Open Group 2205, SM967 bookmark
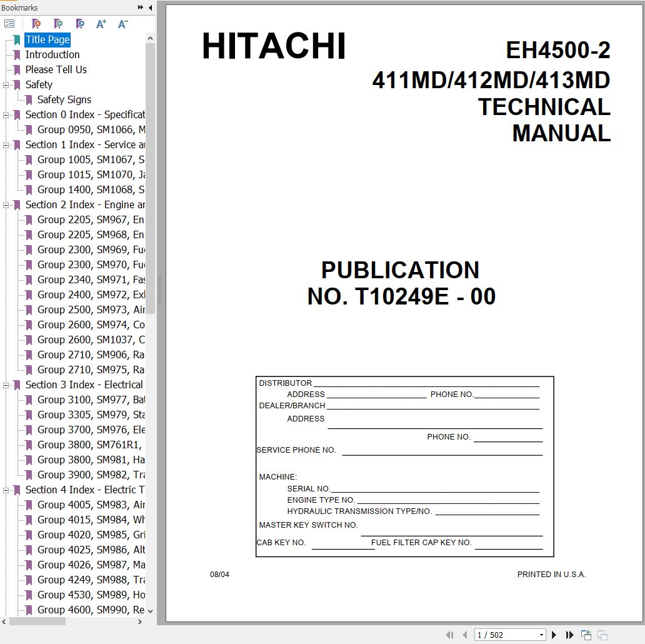Viewport: 645px width, 644px height. click(x=91, y=219)
